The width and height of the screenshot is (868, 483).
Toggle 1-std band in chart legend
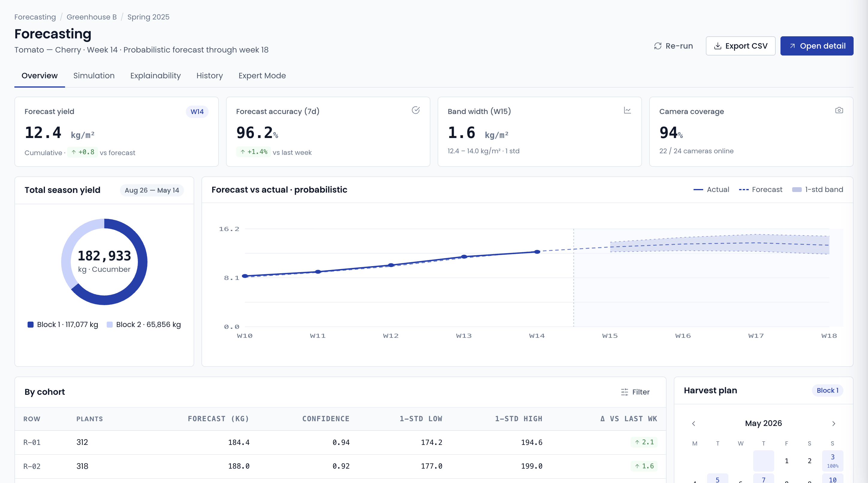click(817, 190)
